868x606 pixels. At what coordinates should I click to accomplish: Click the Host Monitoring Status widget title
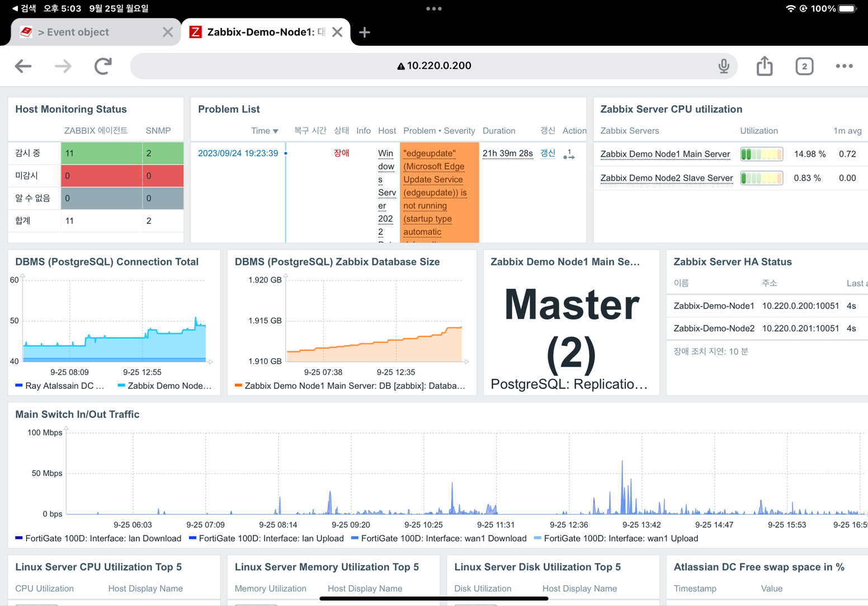coord(71,109)
